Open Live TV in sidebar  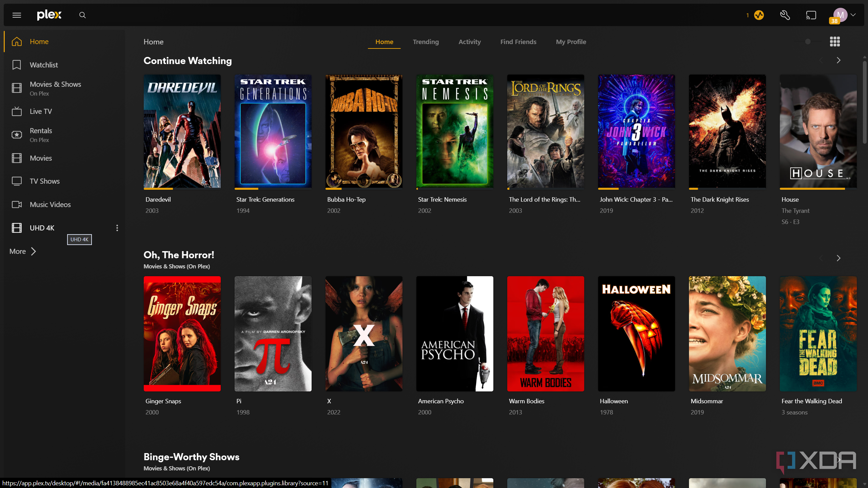coord(64,111)
